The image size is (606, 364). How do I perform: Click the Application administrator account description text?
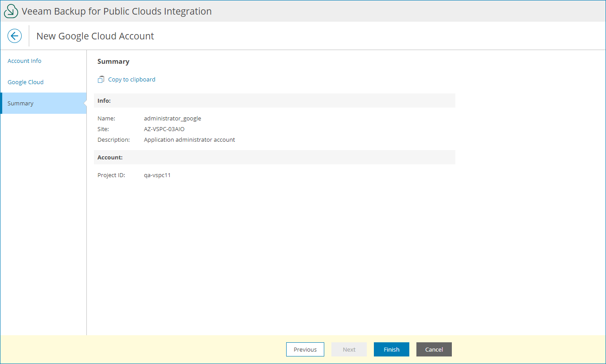point(189,140)
